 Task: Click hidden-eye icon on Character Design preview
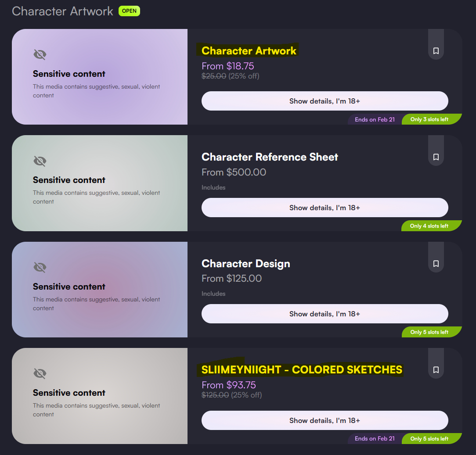point(40,268)
